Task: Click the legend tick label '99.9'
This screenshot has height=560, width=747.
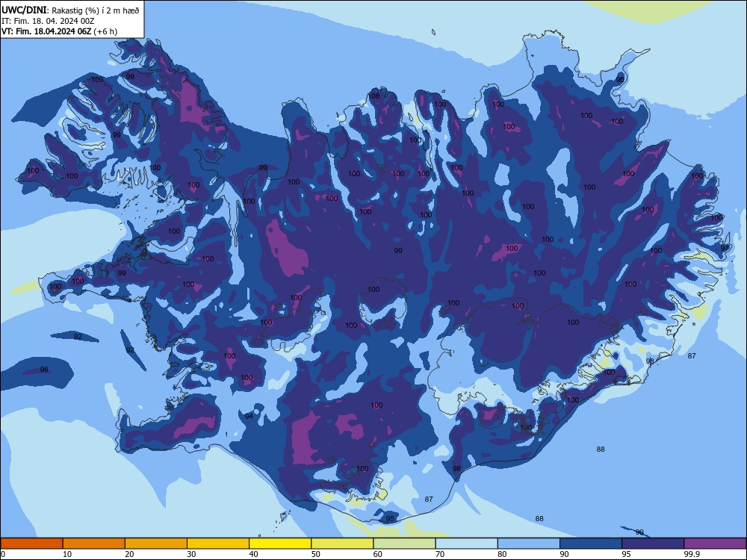Action: click(x=691, y=554)
